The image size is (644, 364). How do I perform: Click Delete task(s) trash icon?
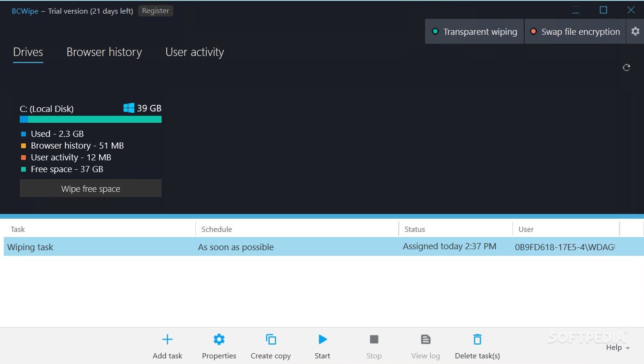pyautogui.click(x=477, y=340)
